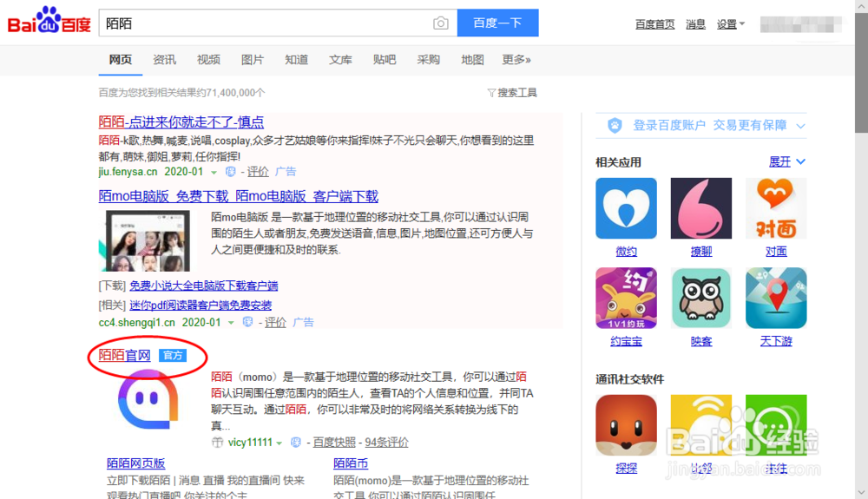Image resolution: width=868 pixels, height=499 pixels.
Task: Click the blurred account name at top right
Action: pos(801,24)
